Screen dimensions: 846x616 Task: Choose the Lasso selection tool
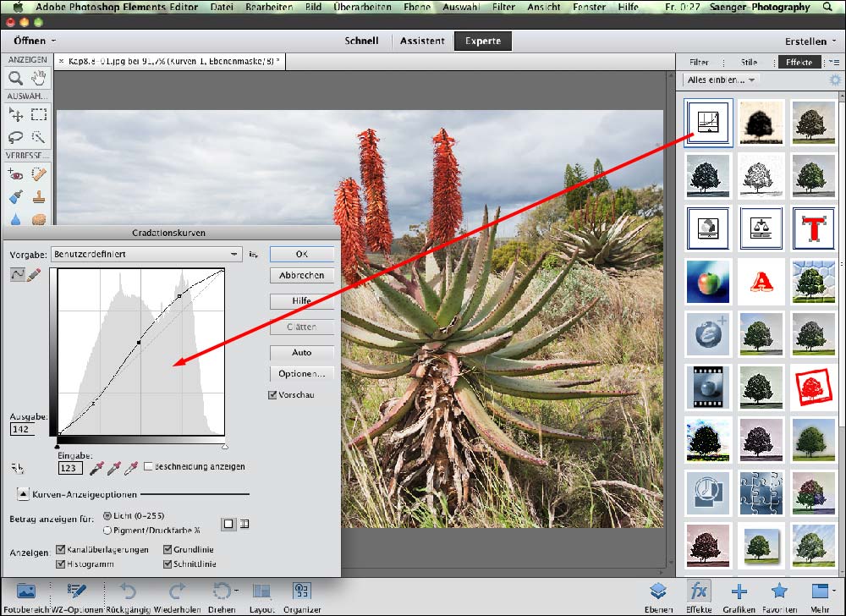click(x=15, y=136)
